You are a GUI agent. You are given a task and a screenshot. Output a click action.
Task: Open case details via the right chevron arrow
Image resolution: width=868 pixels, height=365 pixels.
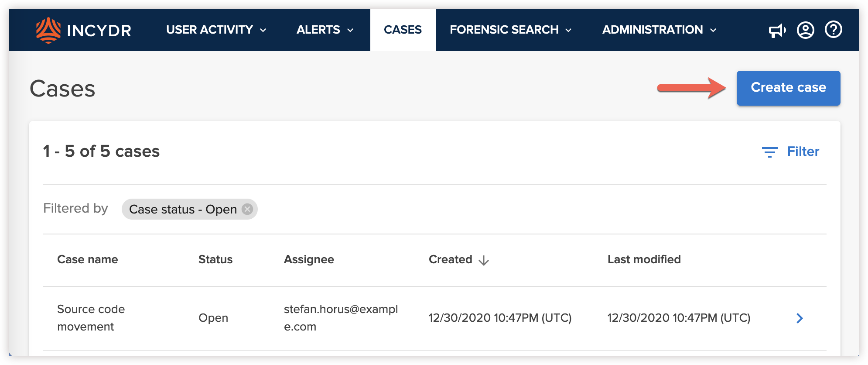click(800, 318)
